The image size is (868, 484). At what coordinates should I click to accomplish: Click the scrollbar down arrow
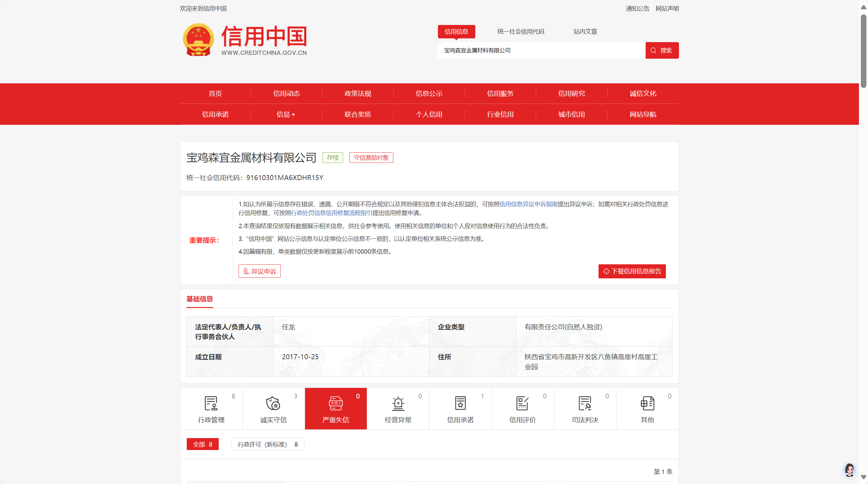[x=863, y=477]
